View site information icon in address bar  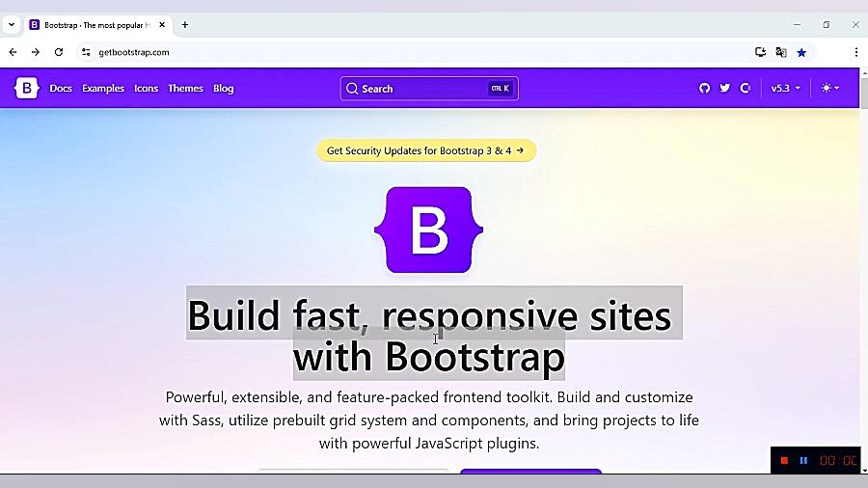pos(86,52)
